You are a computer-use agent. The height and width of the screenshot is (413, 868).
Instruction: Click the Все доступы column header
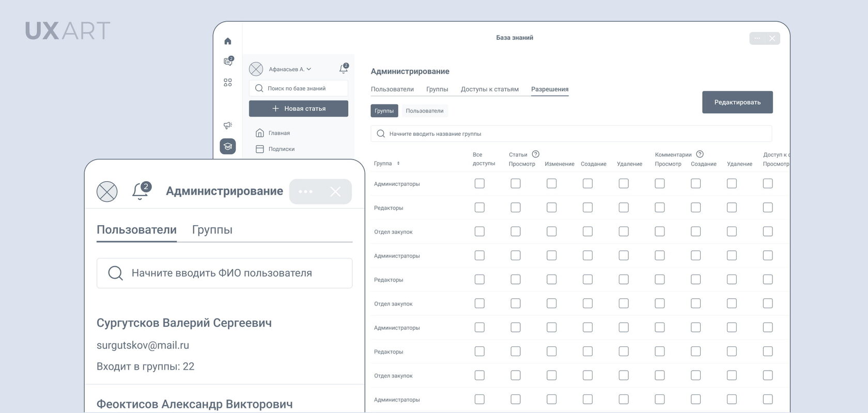pyautogui.click(x=484, y=159)
